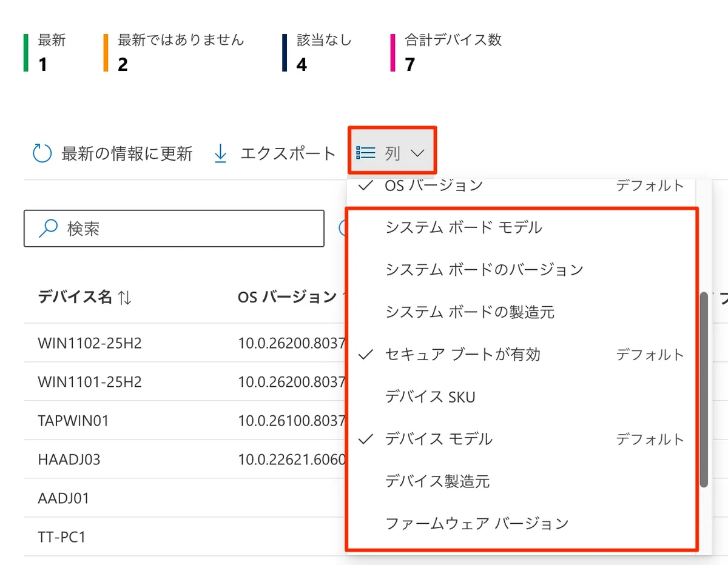Enable the システム ボード モデル column

[463, 227]
